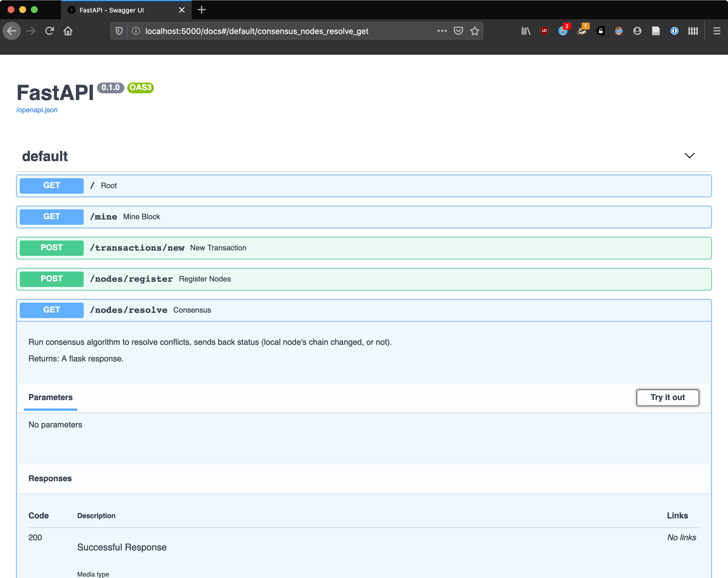Image resolution: width=728 pixels, height=578 pixels.
Task: Click the Responses heading
Action: click(50, 478)
